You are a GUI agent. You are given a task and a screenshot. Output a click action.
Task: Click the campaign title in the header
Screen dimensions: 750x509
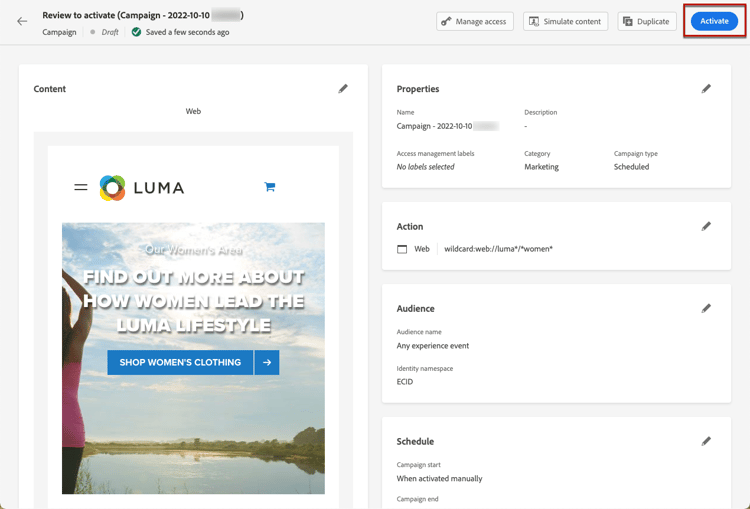pyautogui.click(x=143, y=15)
